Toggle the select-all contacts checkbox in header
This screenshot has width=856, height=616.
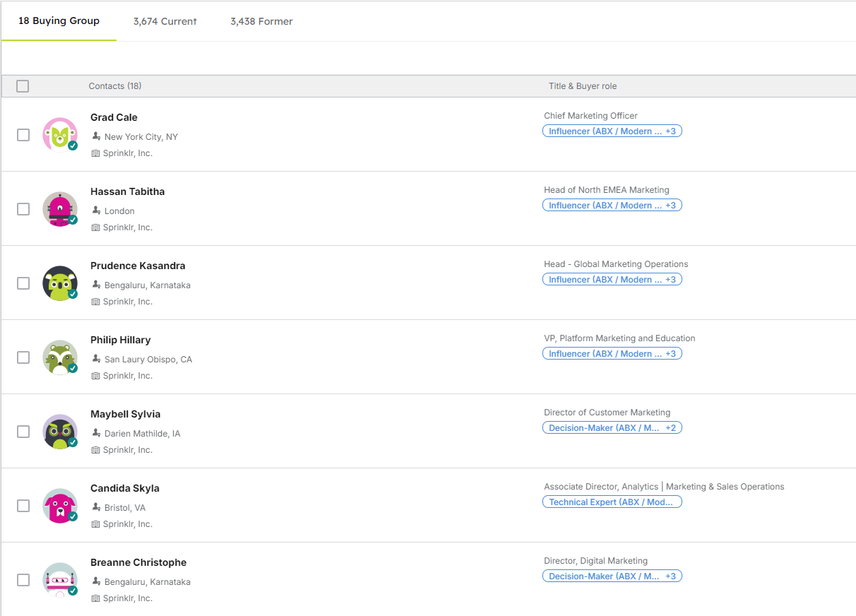(23, 86)
